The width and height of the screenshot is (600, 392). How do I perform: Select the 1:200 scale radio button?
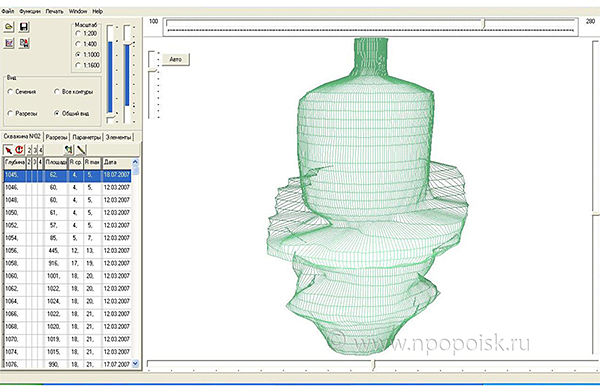78,34
